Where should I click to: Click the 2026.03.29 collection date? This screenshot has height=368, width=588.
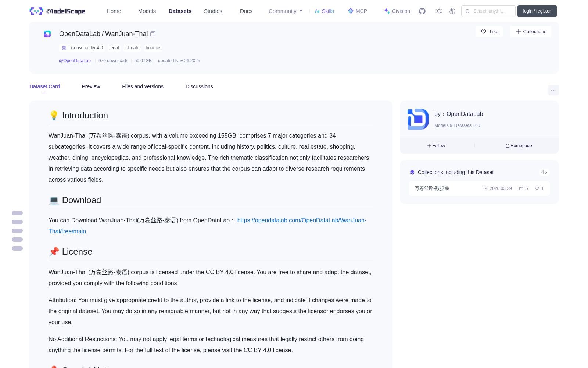(501, 188)
